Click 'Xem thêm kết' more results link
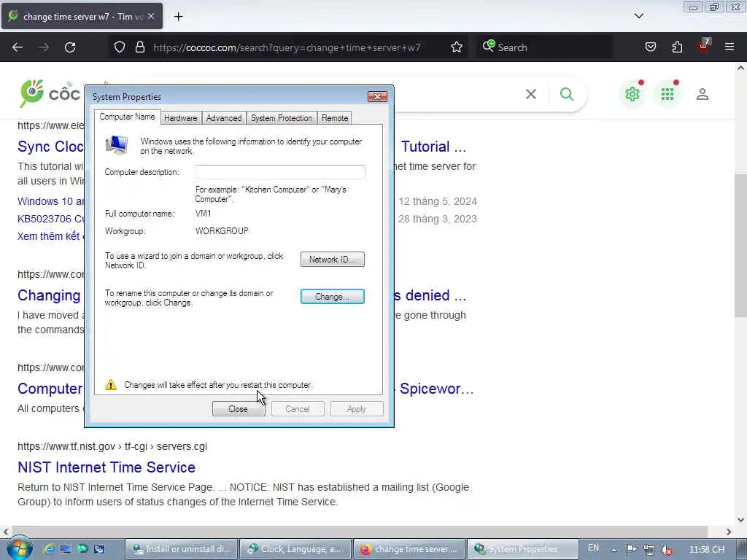Image resolution: width=747 pixels, height=560 pixels. click(x=49, y=236)
